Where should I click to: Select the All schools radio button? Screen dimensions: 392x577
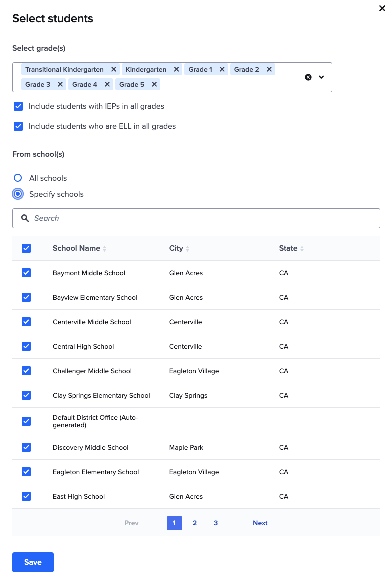click(x=18, y=178)
